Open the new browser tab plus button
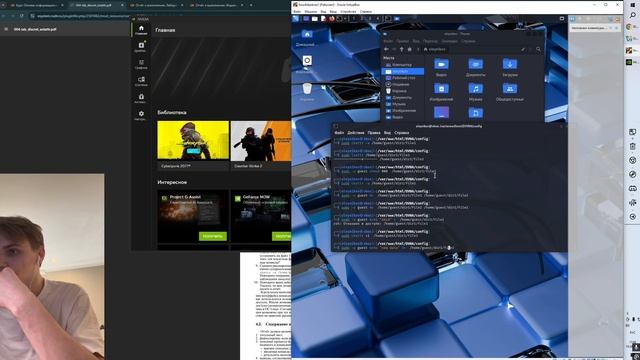640x360 pixels. click(251, 5)
